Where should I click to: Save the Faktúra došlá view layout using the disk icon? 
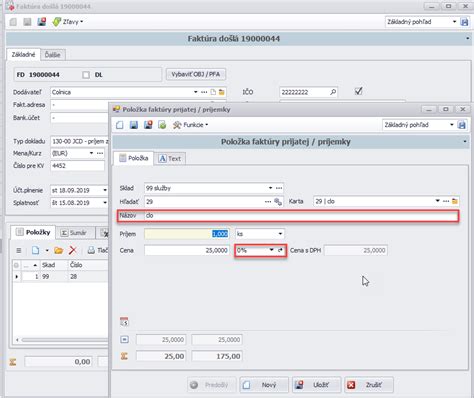pyautogui.click(x=464, y=22)
